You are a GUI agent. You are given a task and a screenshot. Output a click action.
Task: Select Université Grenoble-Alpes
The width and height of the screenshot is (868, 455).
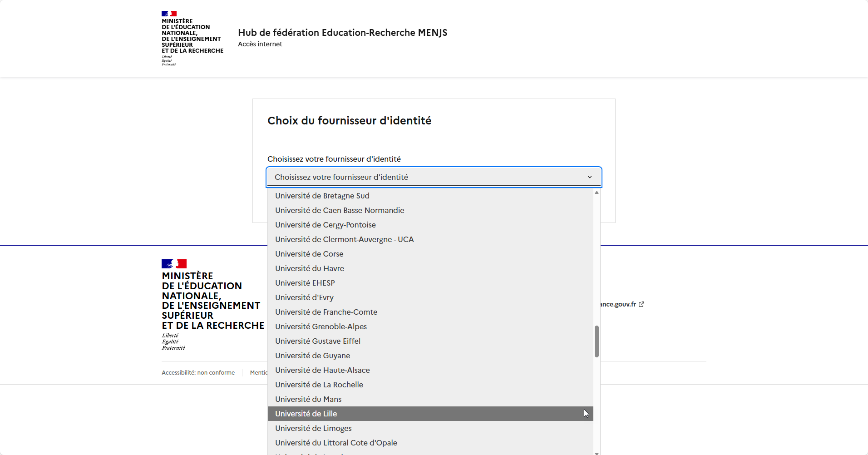pyautogui.click(x=430, y=326)
